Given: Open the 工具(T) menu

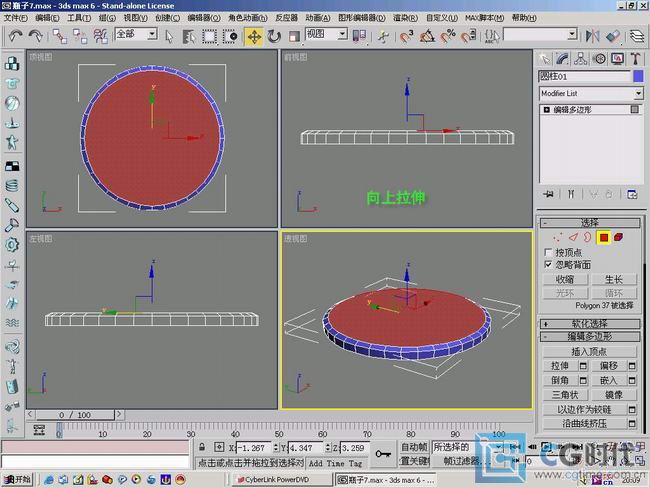Looking at the screenshot, I should pyautogui.click(x=79, y=18).
